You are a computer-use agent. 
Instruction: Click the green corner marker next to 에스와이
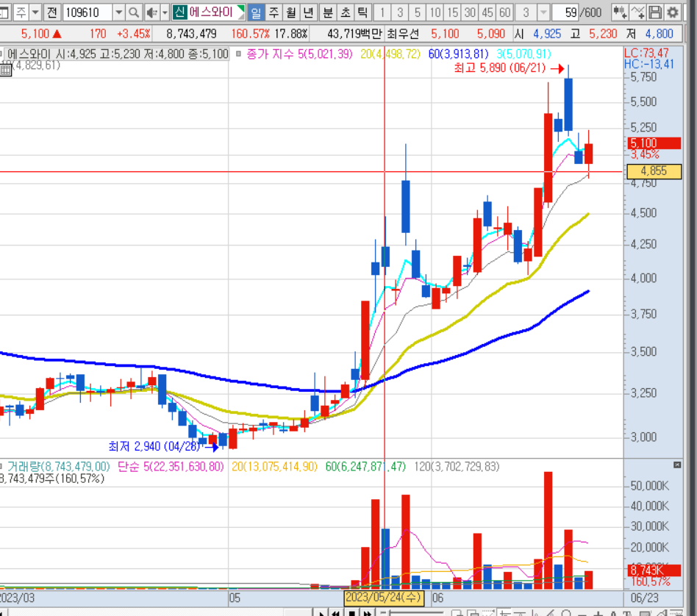[x=241, y=9]
